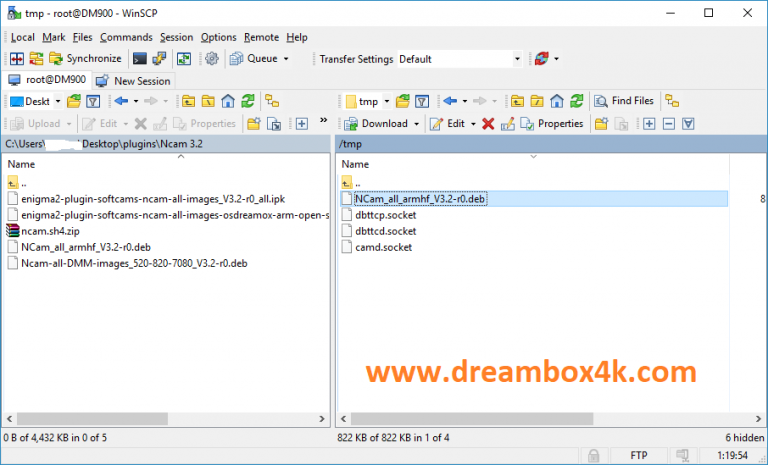
Task: Click the Queue toolbar button
Action: click(254, 59)
